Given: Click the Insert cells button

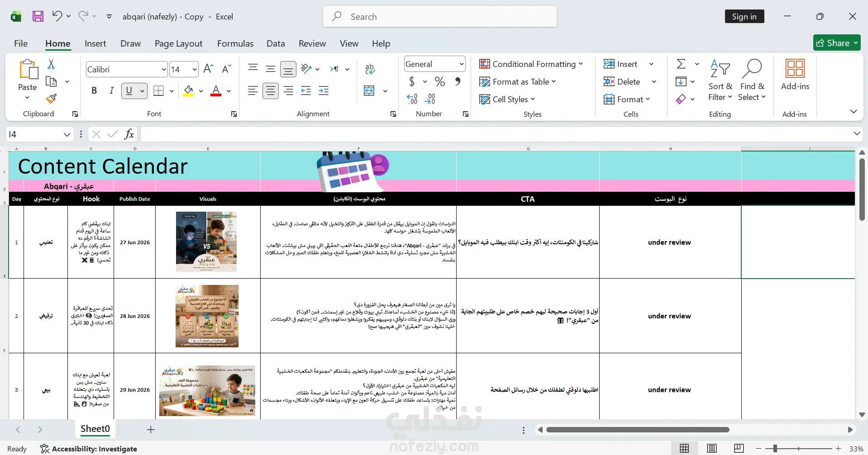Looking at the screenshot, I should point(621,64).
